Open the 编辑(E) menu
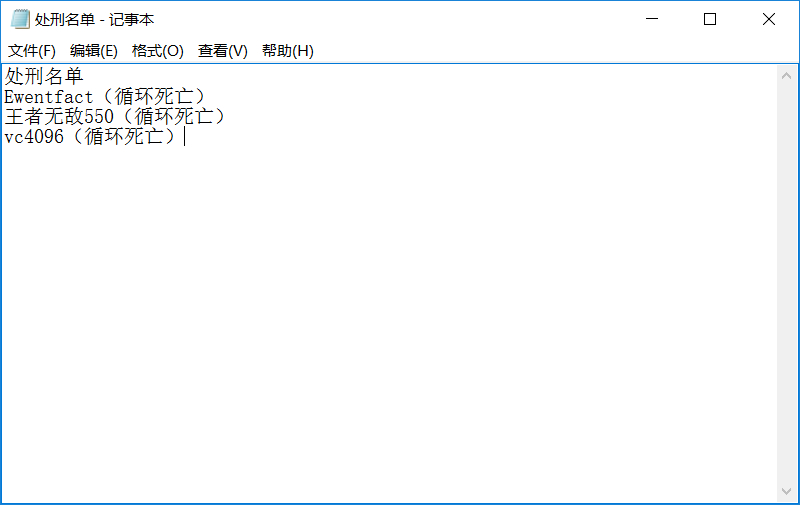 [x=94, y=51]
